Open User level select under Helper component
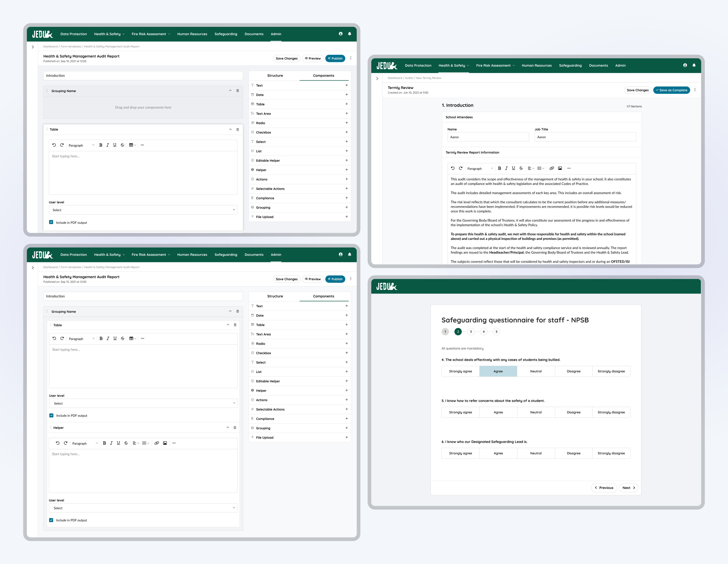728x564 pixels. click(143, 508)
